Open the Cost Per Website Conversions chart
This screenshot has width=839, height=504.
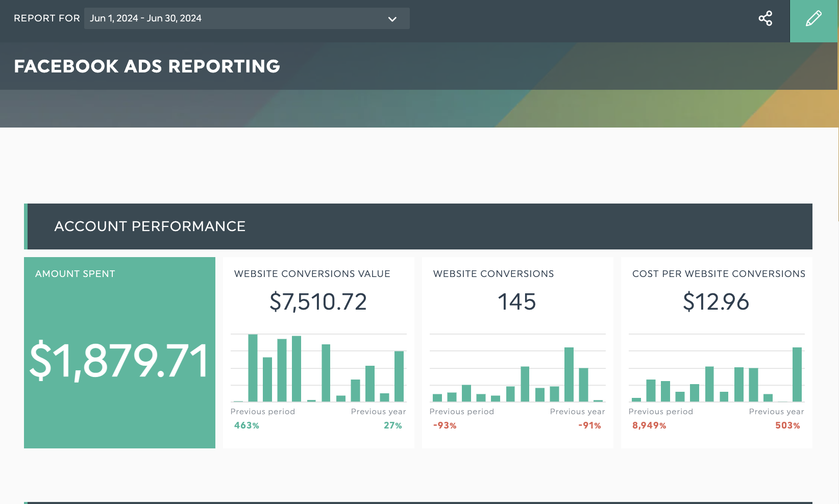[x=716, y=368]
